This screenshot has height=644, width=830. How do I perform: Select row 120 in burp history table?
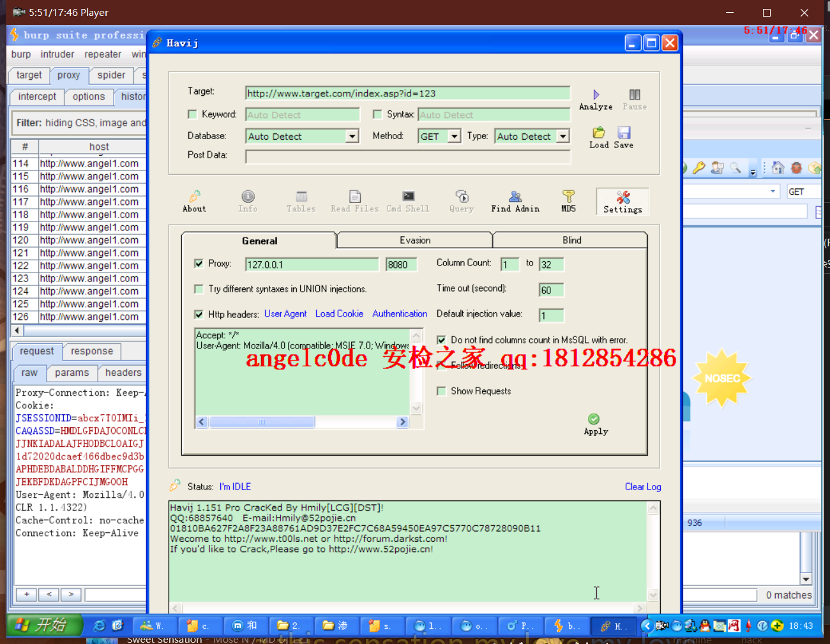[79, 240]
